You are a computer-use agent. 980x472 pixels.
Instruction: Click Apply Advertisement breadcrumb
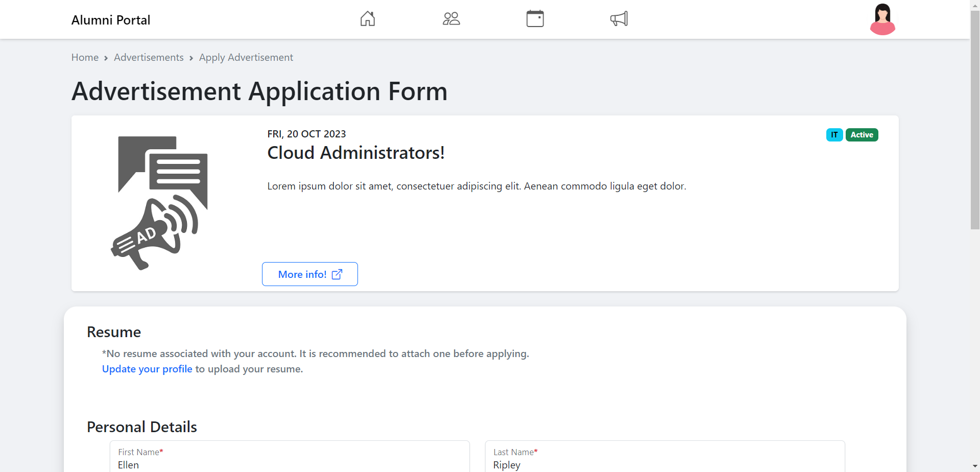tap(246, 57)
